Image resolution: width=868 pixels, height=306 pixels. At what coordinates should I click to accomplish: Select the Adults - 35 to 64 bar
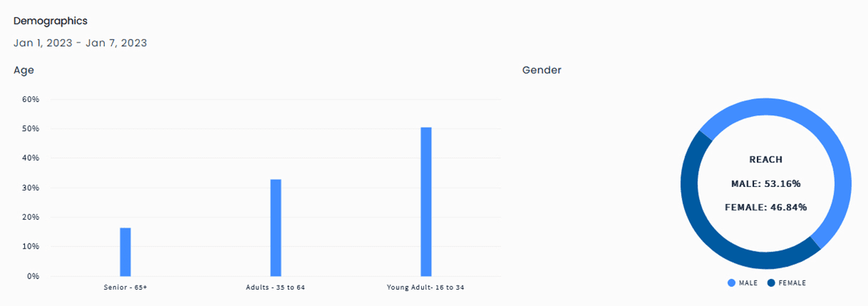click(275, 227)
